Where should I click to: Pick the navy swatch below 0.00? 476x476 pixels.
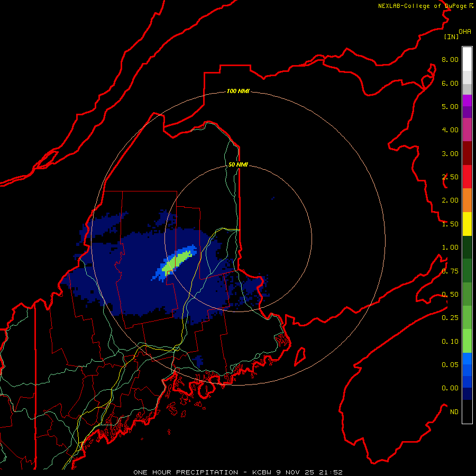click(467, 393)
